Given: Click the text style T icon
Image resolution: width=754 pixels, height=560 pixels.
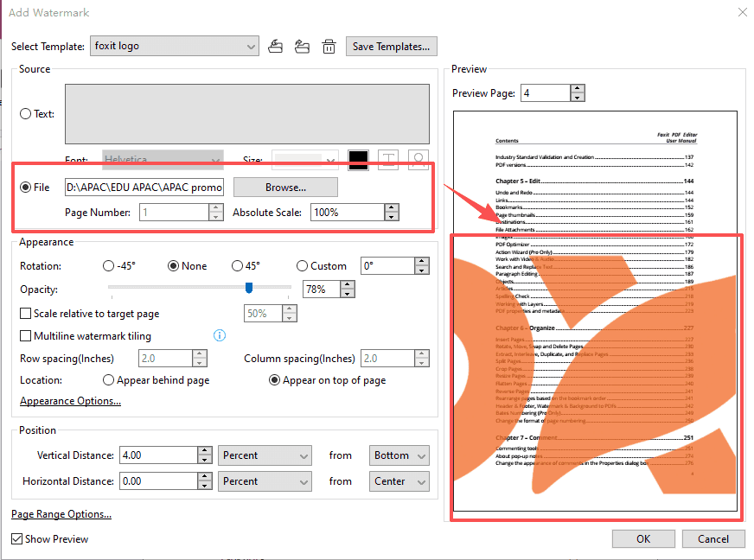Looking at the screenshot, I should 388,160.
